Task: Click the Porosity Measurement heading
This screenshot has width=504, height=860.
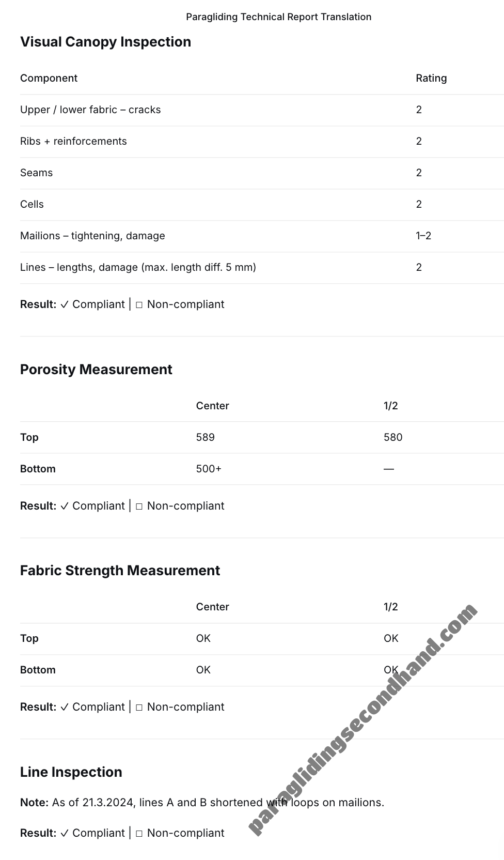Action: pyautogui.click(x=96, y=370)
